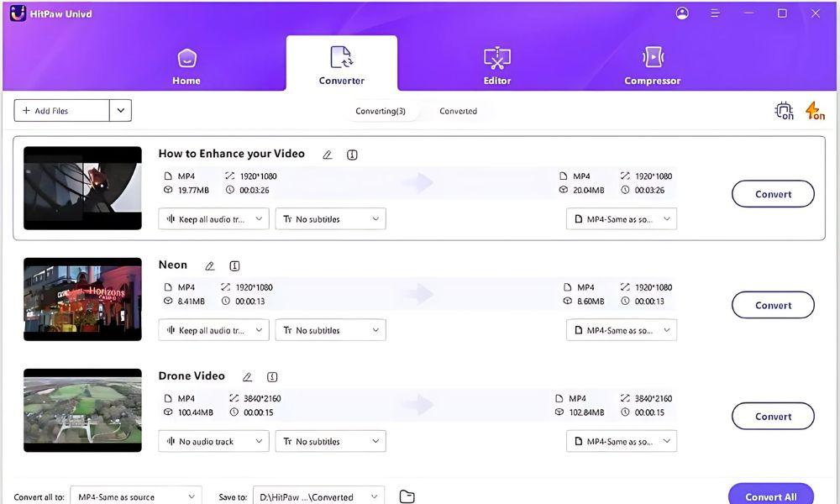The width and height of the screenshot is (840, 504).
Task: Show info for How to Enhance your Video
Action: point(352,155)
